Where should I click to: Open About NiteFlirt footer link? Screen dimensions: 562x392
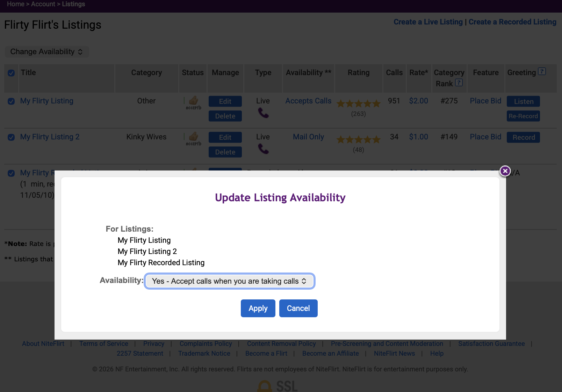43,344
